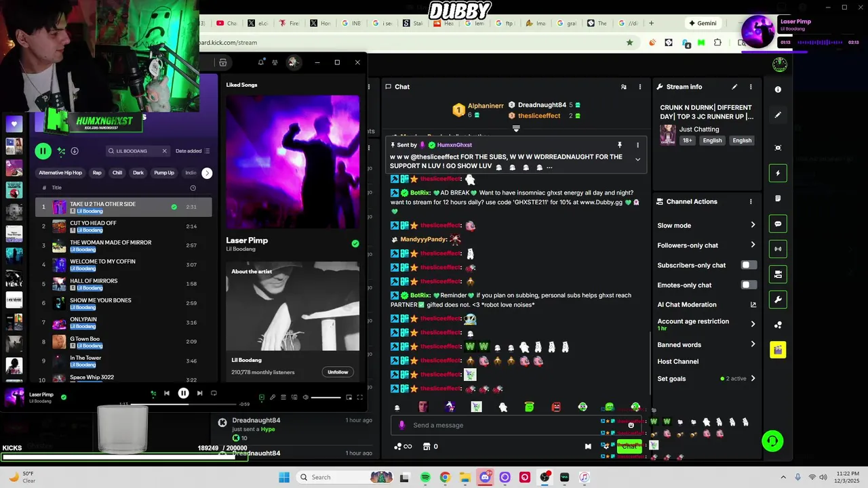
Task: Mute the Spotify volume speaker icon
Action: 305,397
